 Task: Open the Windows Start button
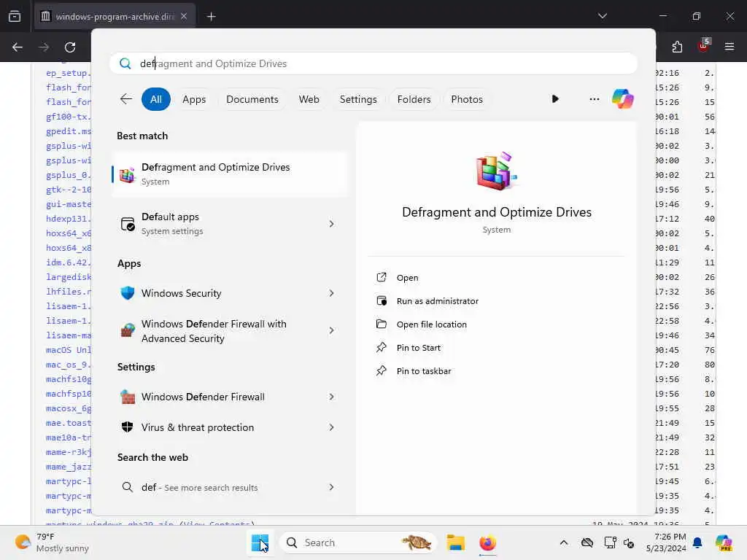(x=260, y=542)
